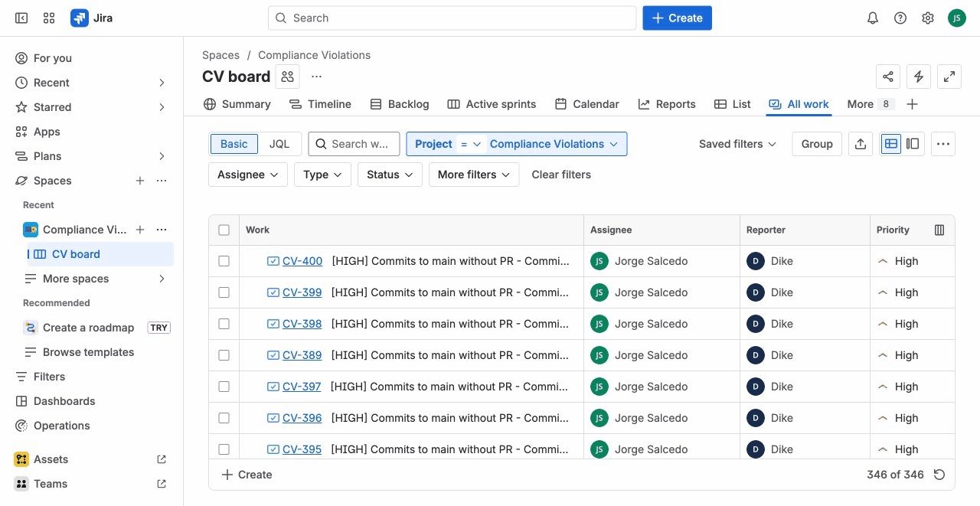Open notifications from the bell icon

click(872, 17)
